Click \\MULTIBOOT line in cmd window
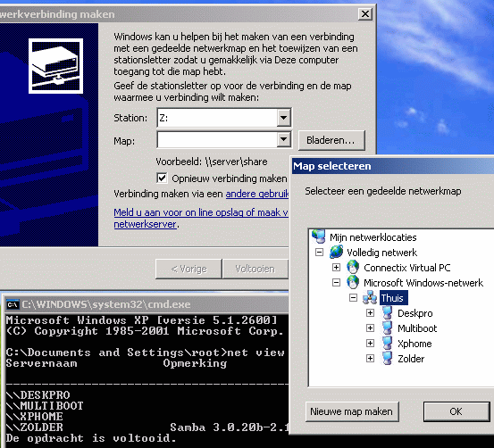 click(45, 405)
